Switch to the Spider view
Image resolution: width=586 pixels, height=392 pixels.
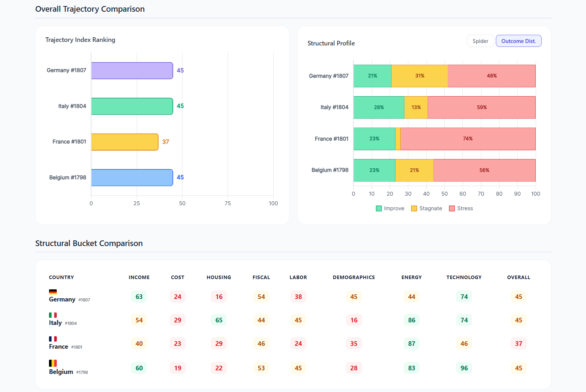click(x=480, y=41)
